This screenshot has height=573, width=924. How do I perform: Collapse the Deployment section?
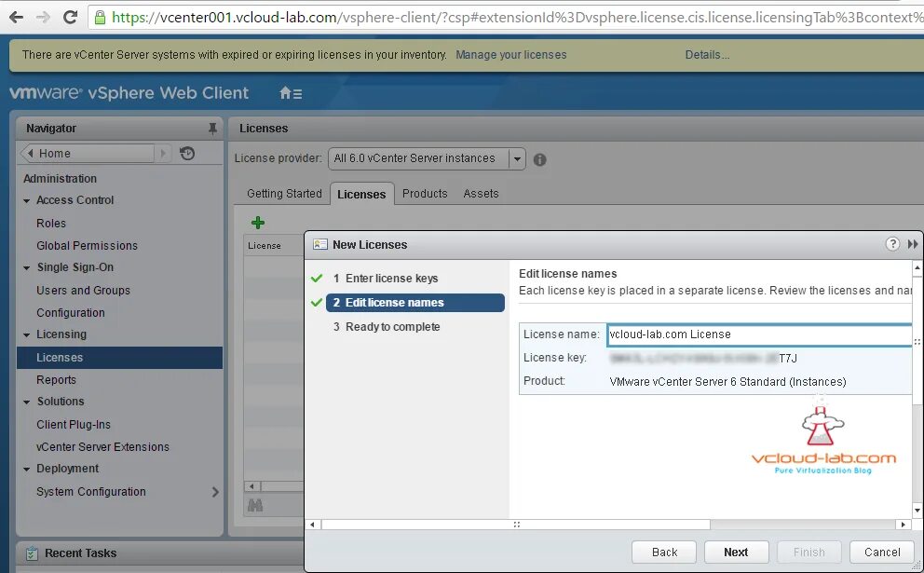tap(26, 470)
